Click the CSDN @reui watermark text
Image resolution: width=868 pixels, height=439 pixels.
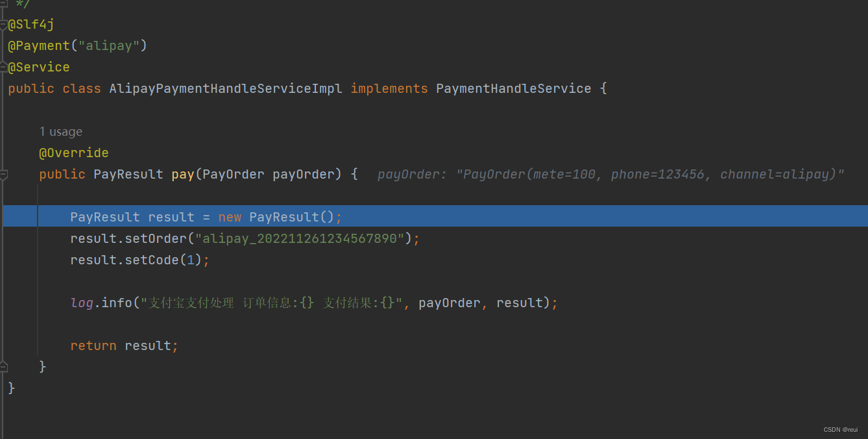click(x=841, y=430)
